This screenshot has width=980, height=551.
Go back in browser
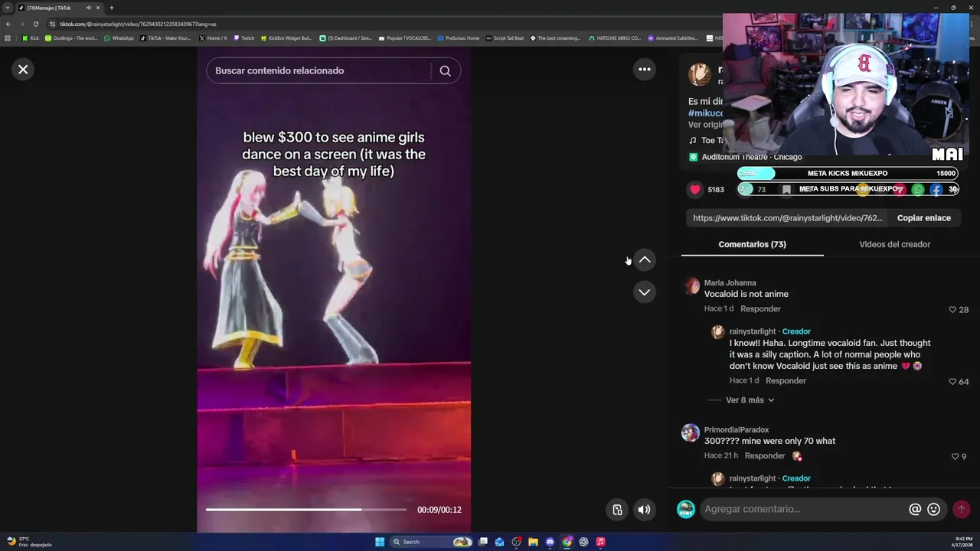[x=8, y=24]
